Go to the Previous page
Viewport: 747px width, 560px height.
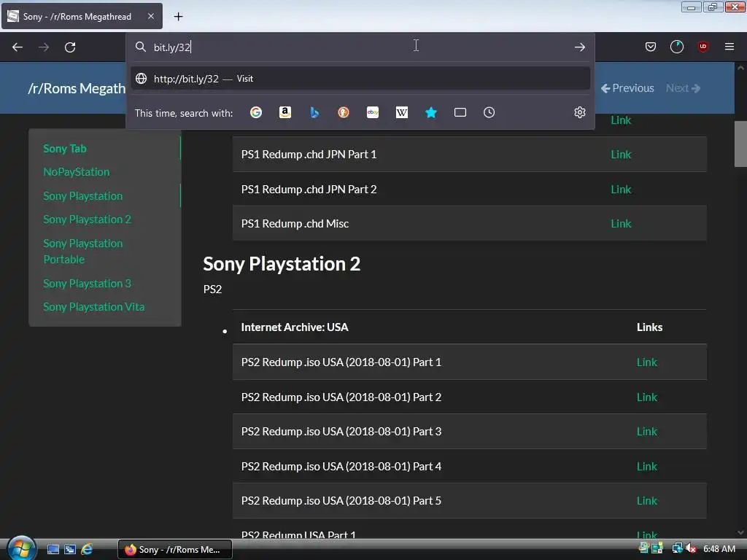pyautogui.click(x=627, y=88)
